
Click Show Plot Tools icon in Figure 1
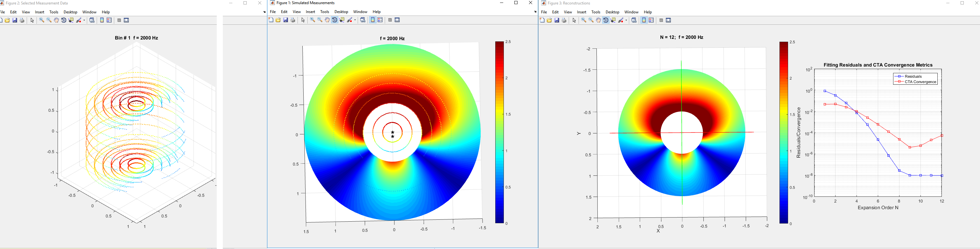(x=398, y=20)
